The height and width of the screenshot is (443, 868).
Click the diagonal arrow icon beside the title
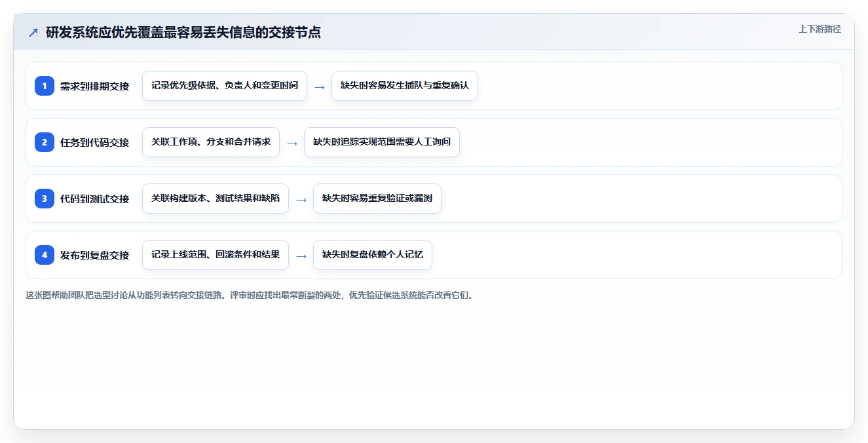pos(33,32)
